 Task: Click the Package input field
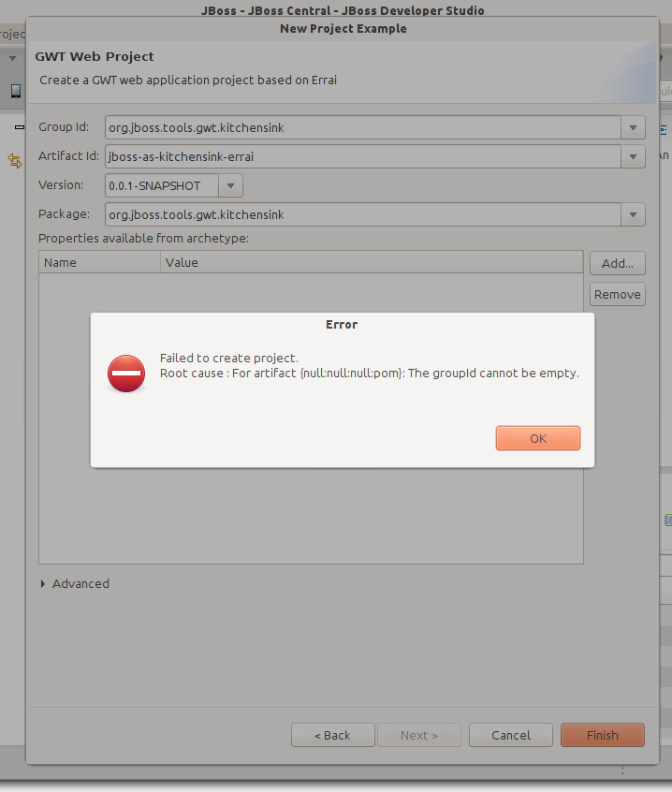pyautogui.click(x=363, y=214)
